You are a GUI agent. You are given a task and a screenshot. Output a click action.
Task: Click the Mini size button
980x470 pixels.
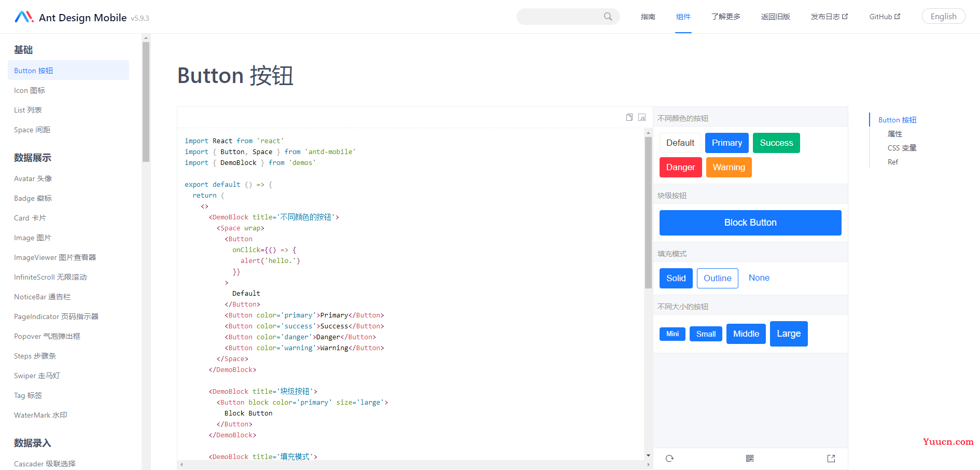[x=673, y=334]
